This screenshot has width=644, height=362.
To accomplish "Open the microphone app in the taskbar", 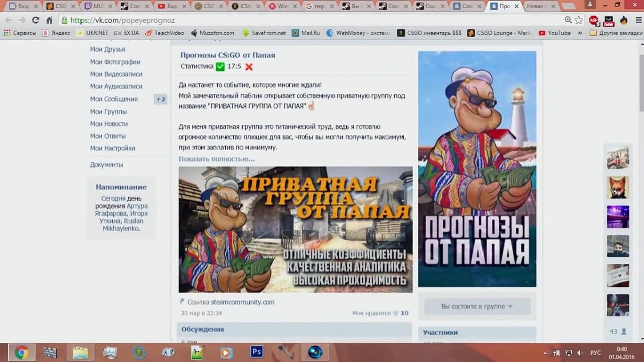I will tap(286, 352).
